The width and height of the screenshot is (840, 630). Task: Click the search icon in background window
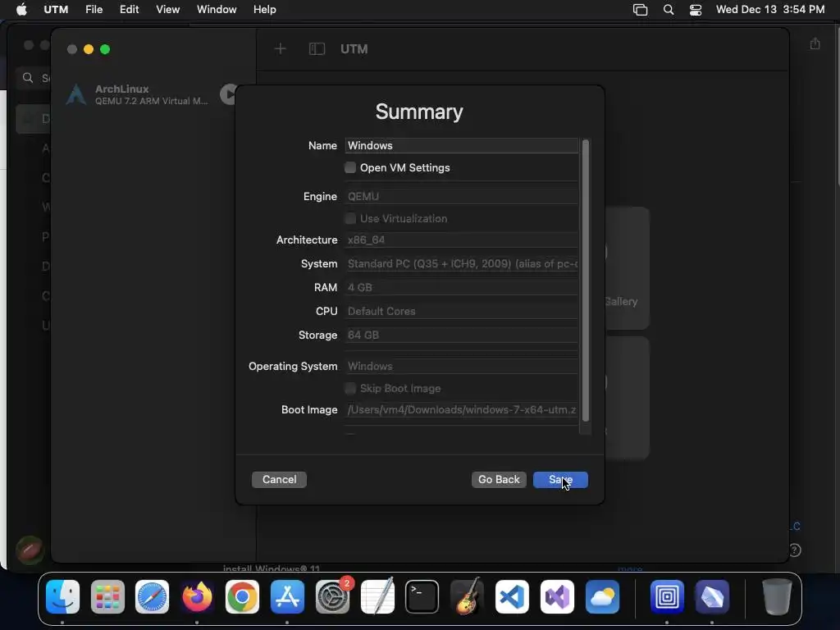click(x=28, y=78)
